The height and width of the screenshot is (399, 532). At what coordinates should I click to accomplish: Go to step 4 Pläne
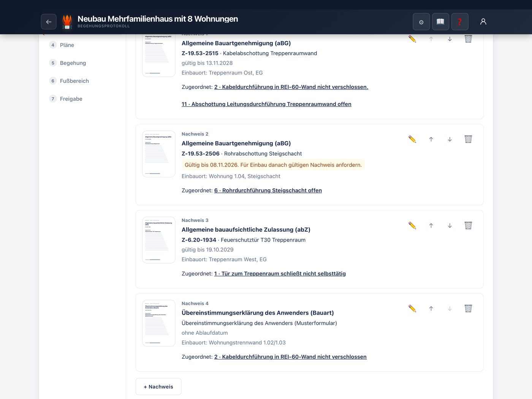62,45
